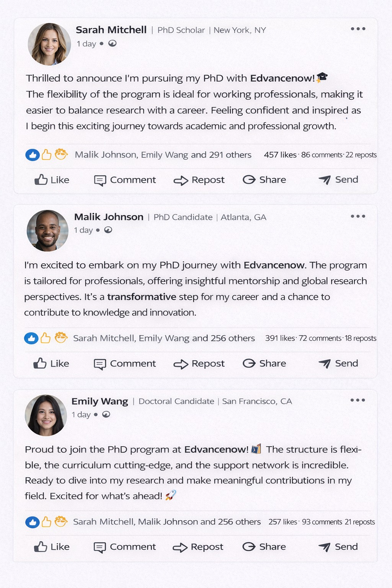Open Malik Johnson's profile from his name
The width and height of the screenshot is (392, 588).
(x=109, y=217)
